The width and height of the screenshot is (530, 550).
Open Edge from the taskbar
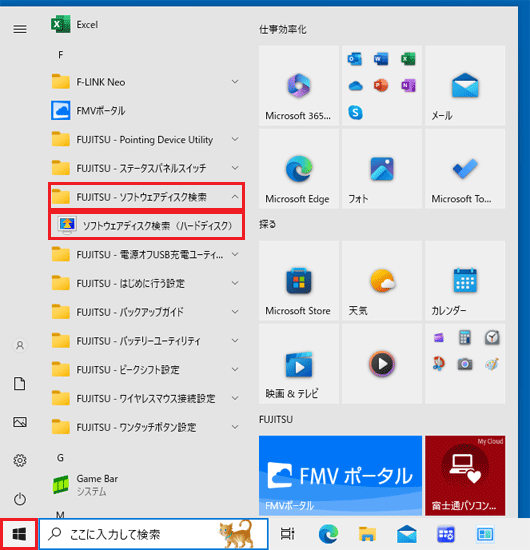click(329, 534)
